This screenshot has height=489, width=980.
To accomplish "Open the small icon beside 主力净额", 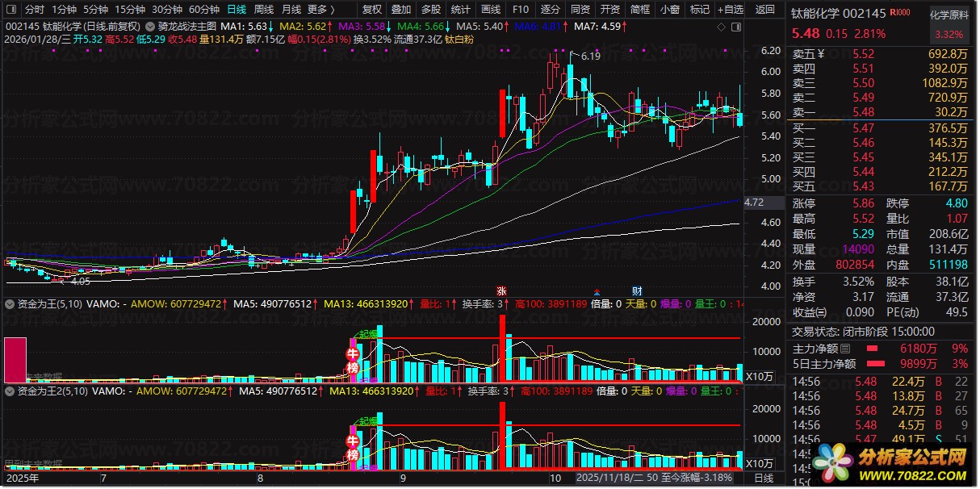I will pyautogui.click(x=845, y=349).
